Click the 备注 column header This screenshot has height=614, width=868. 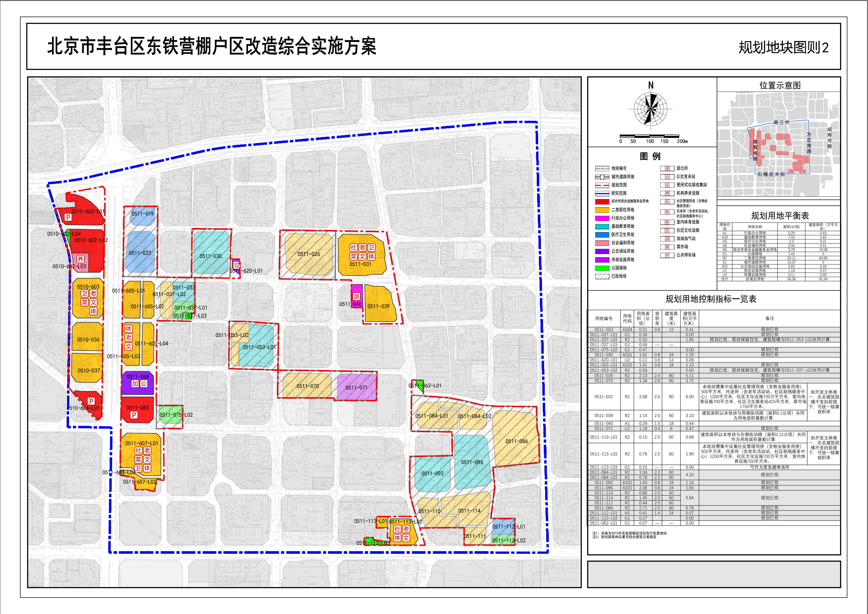(x=769, y=318)
